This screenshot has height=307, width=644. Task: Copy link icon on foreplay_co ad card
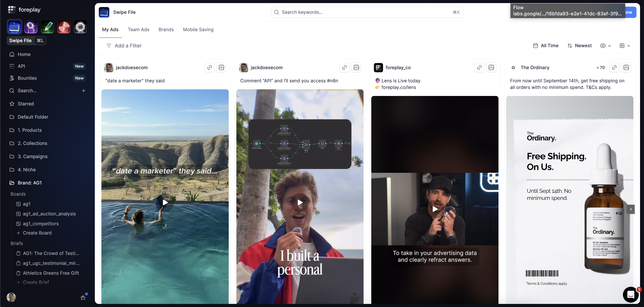[479, 67]
